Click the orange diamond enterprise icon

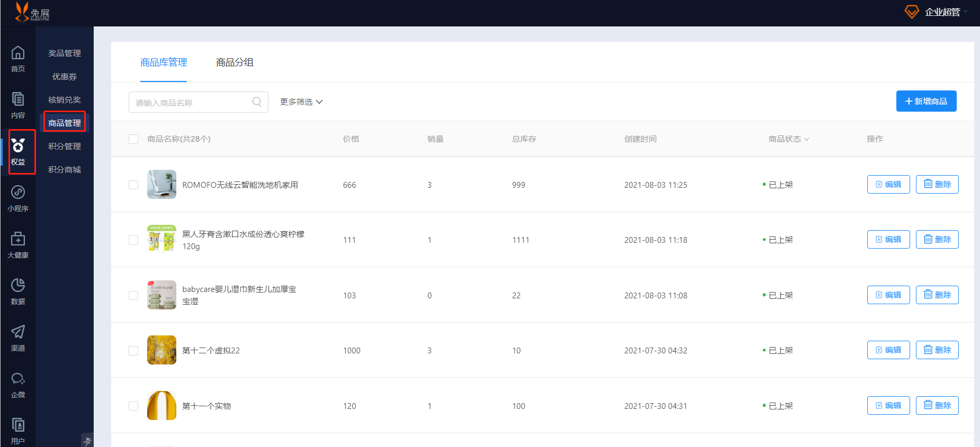click(x=912, y=12)
